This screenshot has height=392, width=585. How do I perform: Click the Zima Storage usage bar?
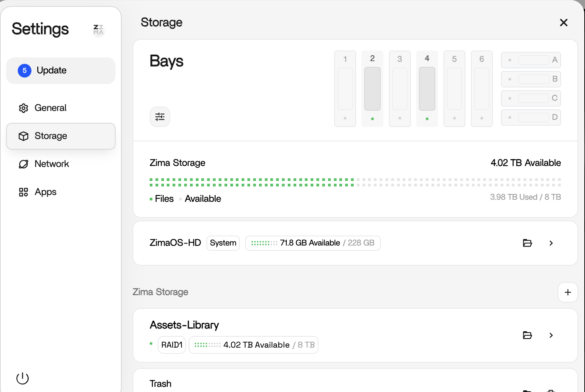tap(355, 182)
